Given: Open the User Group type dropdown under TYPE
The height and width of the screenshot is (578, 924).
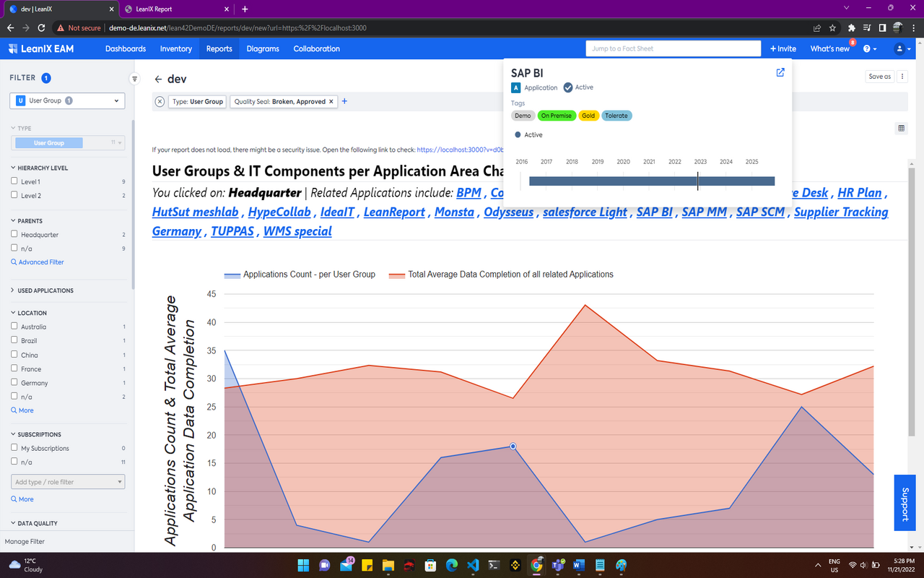Looking at the screenshot, I should pos(68,143).
